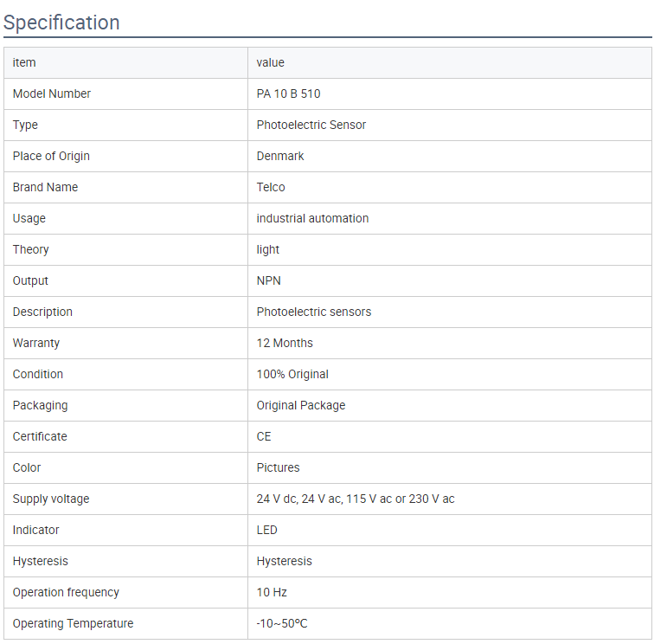Image resolution: width=667 pixels, height=644 pixels.
Task: Select the Hysteresis row label
Action: pos(40,561)
